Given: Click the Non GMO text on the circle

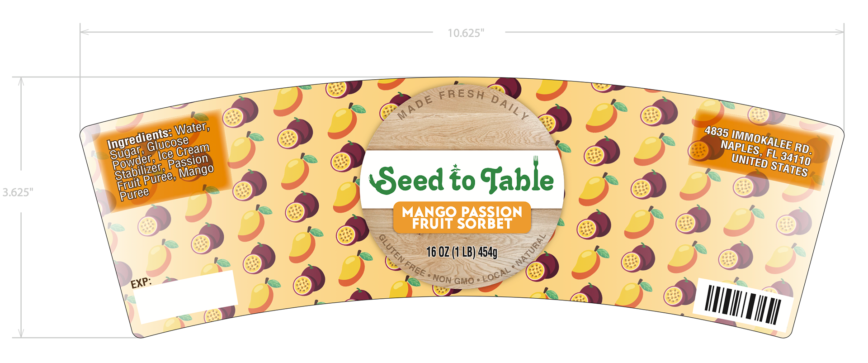Looking at the screenshot, I should (453, 280).
